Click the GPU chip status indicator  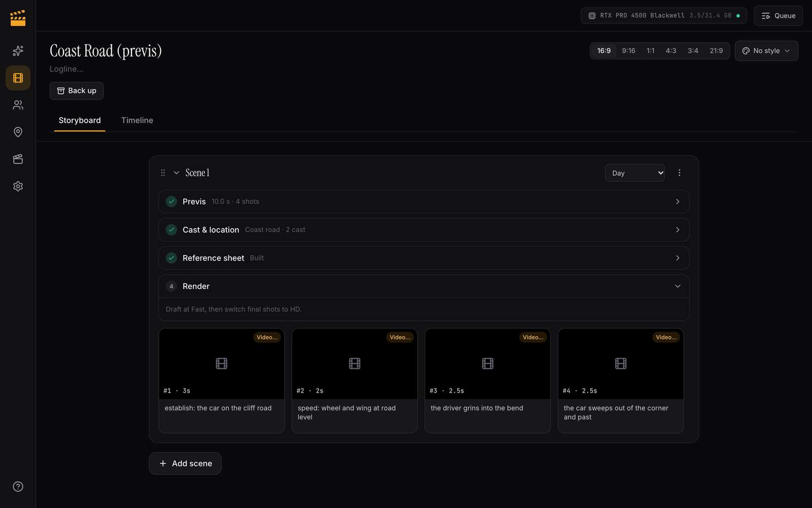tap(664, 16)
